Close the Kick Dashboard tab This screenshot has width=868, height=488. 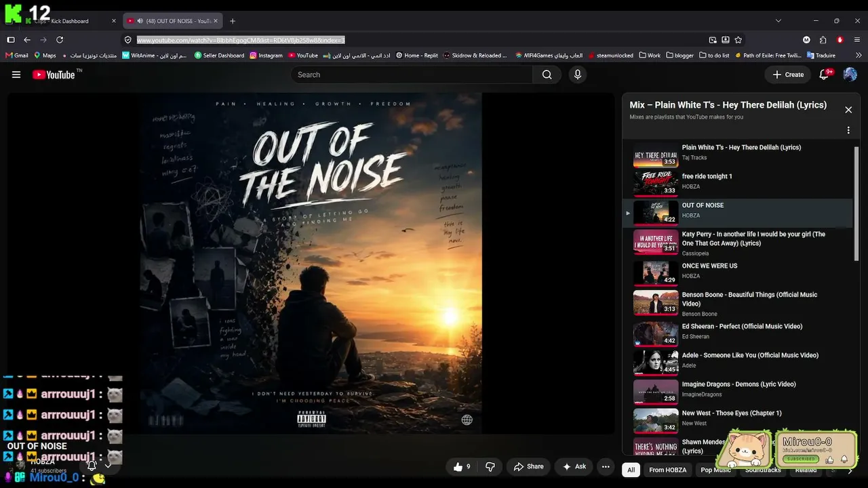click(114, 21)
